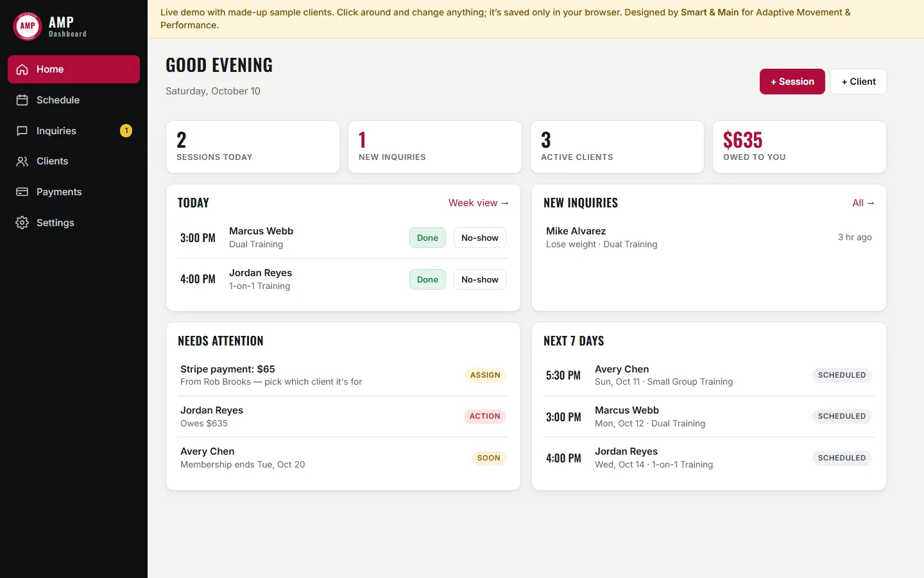The width and height of the screenshot is (924, 578).
Task: Open the Week view link
Action: click(x=479, y=203)
